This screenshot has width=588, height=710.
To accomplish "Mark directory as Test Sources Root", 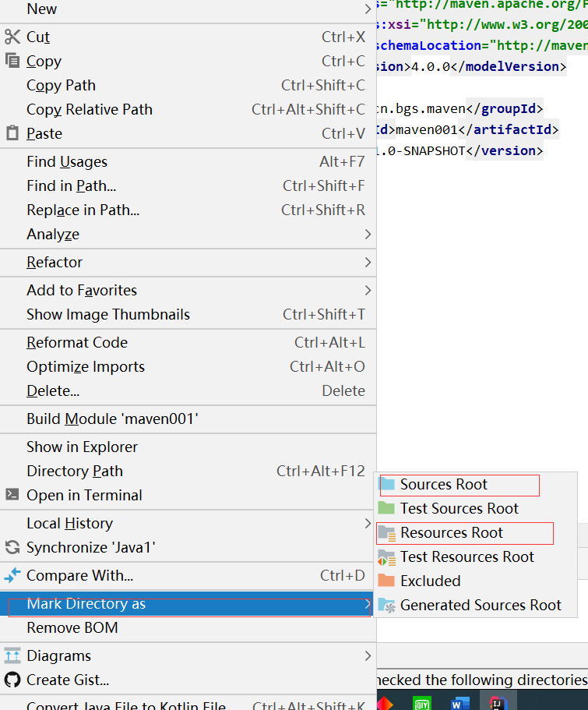I will (x=459, y=509).
